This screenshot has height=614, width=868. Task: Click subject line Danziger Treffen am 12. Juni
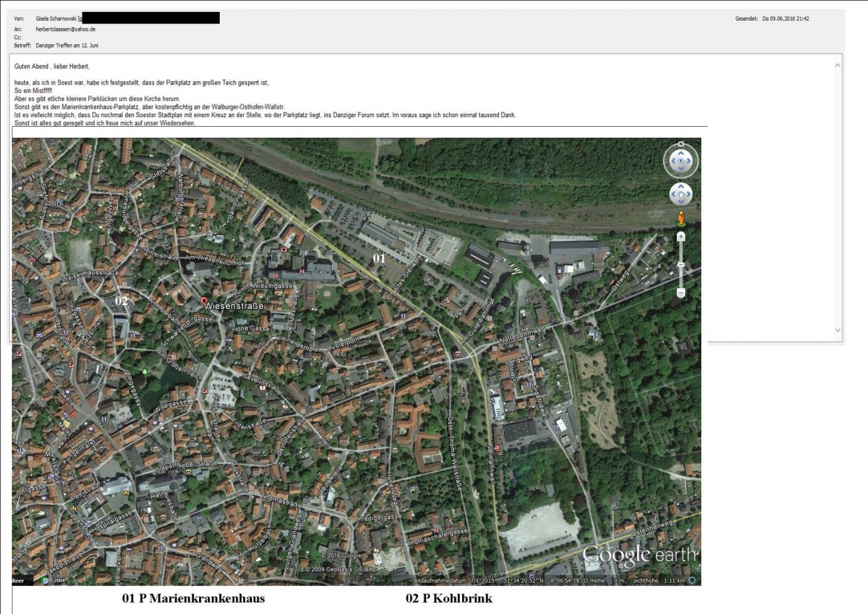coord(67,46)
